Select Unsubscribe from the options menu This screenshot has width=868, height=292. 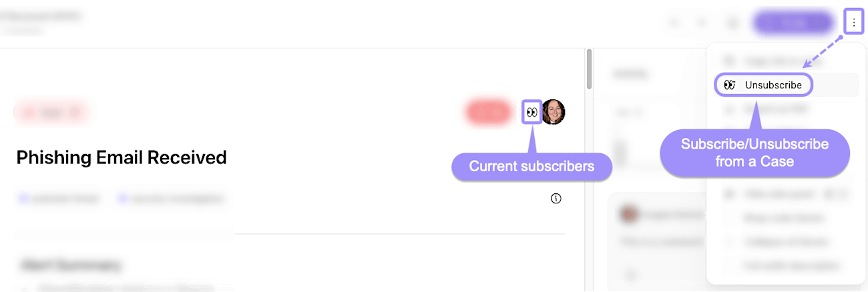[x=773, y=85]
